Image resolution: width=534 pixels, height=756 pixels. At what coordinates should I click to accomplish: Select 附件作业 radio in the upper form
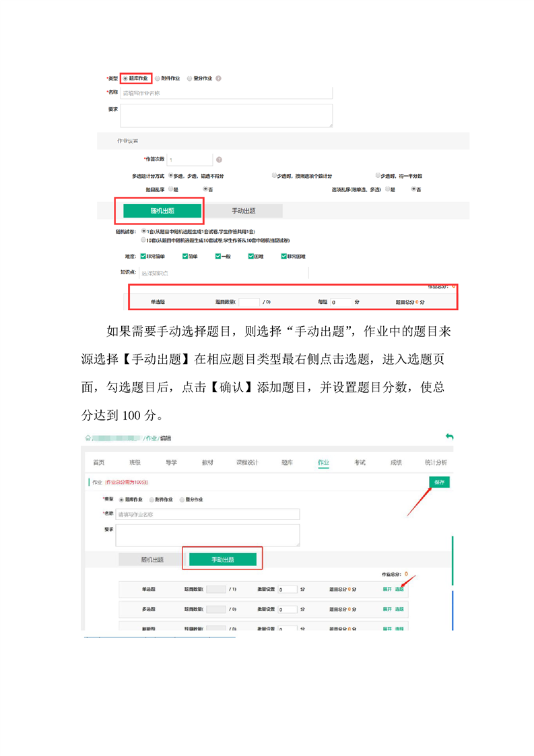point(158,78)
